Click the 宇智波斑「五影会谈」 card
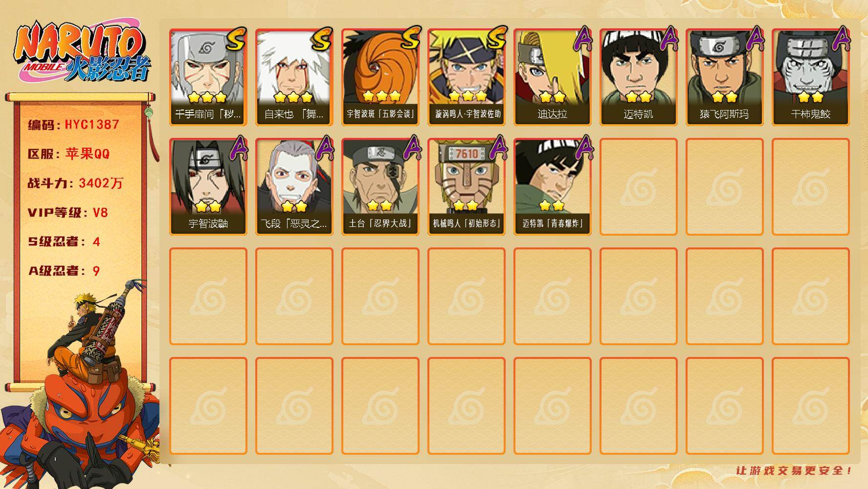 (x=380, y=77)
